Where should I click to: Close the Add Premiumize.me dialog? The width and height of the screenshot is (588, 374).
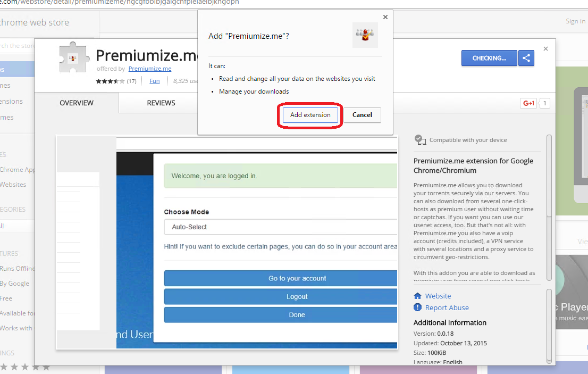tap(385, 17)
